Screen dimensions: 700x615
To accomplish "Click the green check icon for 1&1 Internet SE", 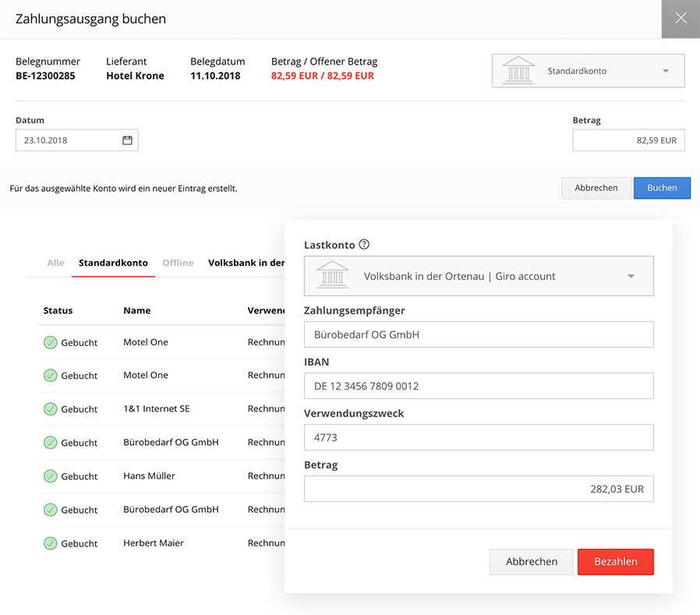I will pos(51,408).
